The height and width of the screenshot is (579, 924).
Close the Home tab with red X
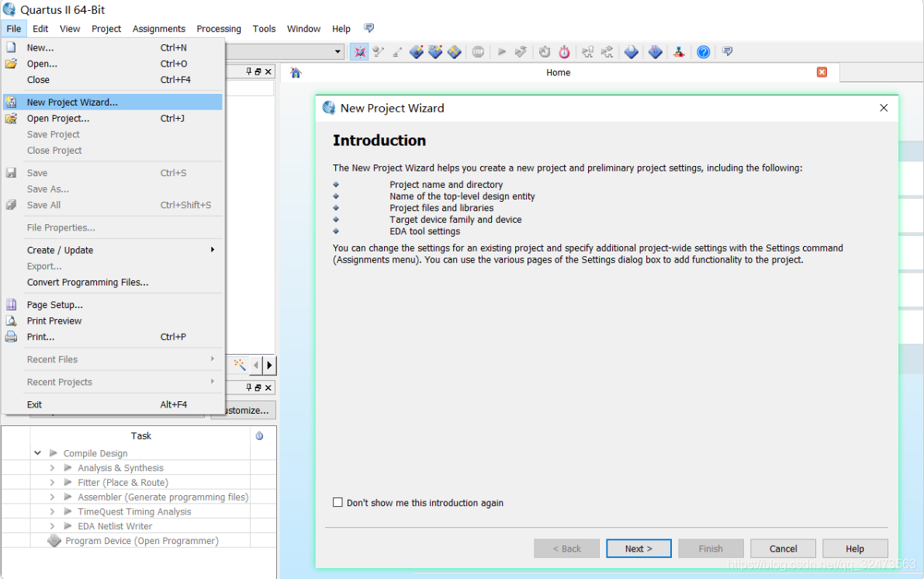[x=822, y=72]
